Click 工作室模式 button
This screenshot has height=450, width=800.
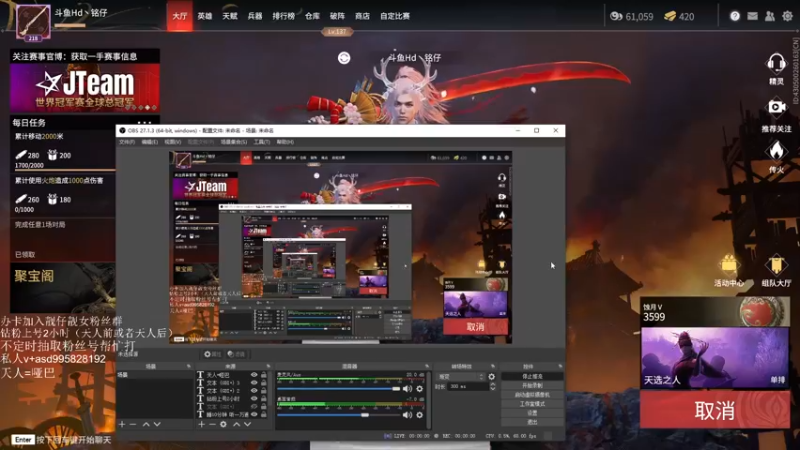coord(532,404)
